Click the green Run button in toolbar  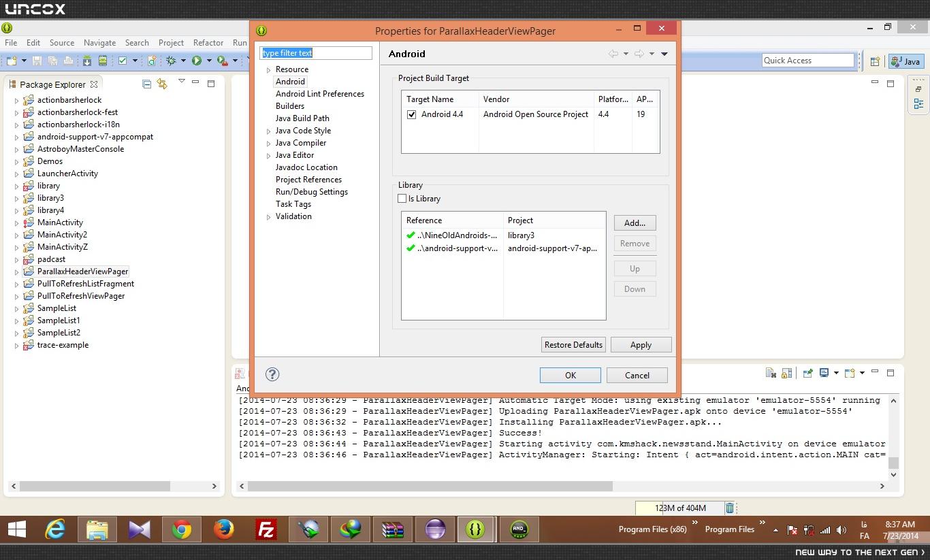196,61
